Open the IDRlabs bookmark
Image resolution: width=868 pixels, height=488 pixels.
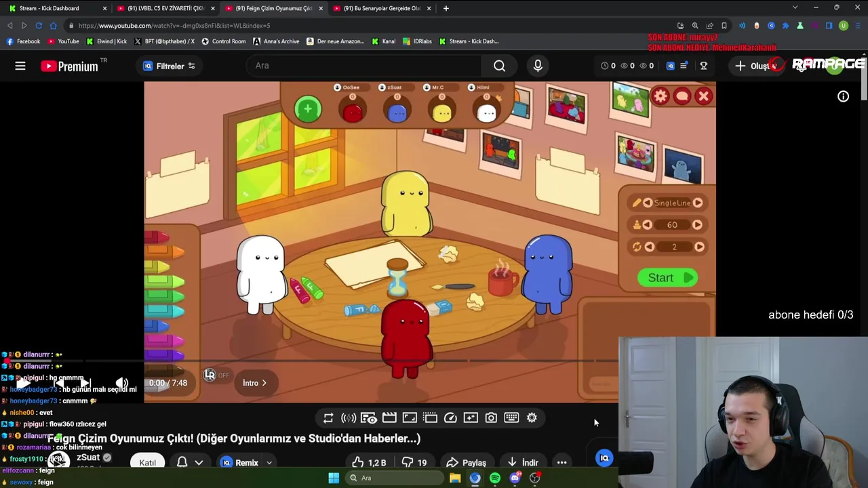(x=417, y=41)
